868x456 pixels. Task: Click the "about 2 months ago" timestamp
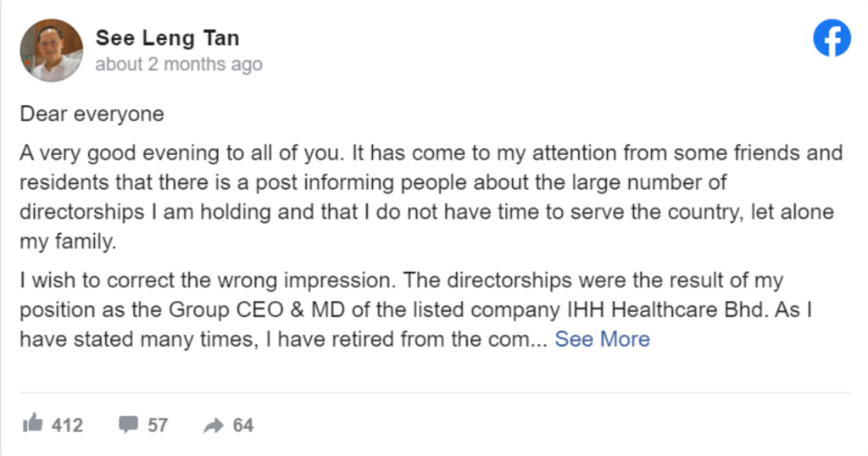coord(179,64)
